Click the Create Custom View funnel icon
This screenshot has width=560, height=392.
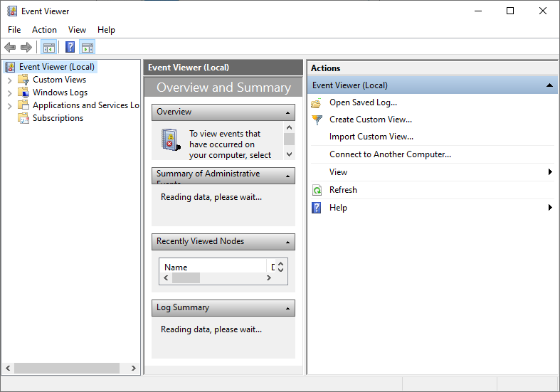point(317,120)
